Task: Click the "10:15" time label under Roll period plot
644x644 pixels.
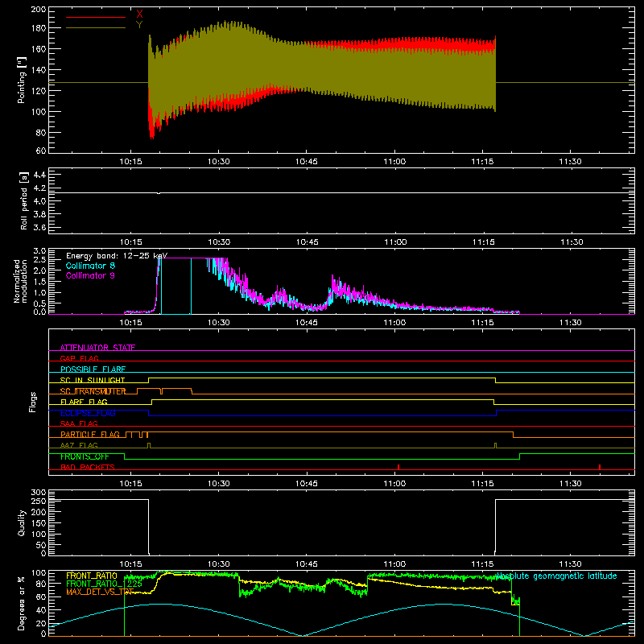Action: pyautogui.click(x=131, y=242)
